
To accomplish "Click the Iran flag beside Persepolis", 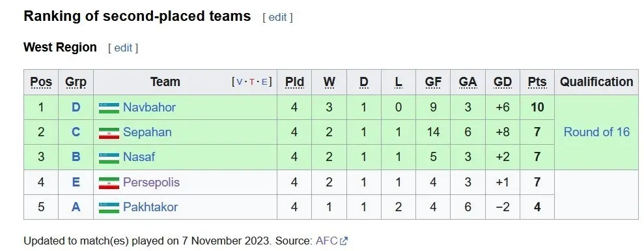I will 109,183.
